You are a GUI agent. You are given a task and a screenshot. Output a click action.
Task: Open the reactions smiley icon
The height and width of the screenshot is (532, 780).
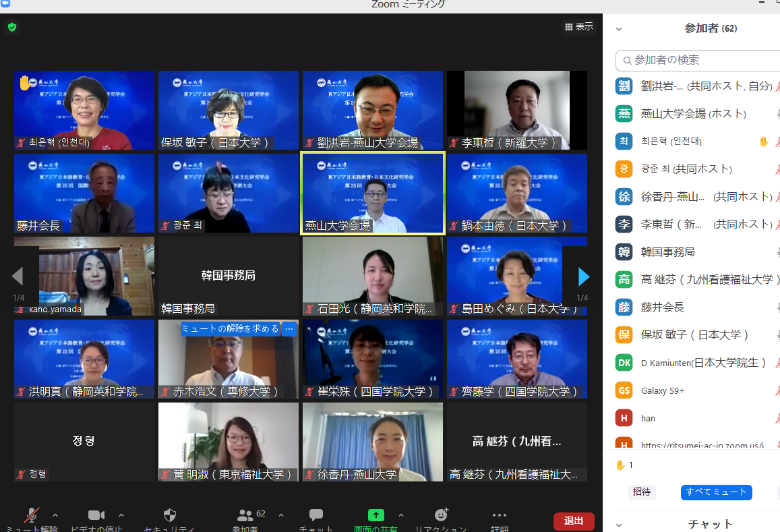point(442,516)
